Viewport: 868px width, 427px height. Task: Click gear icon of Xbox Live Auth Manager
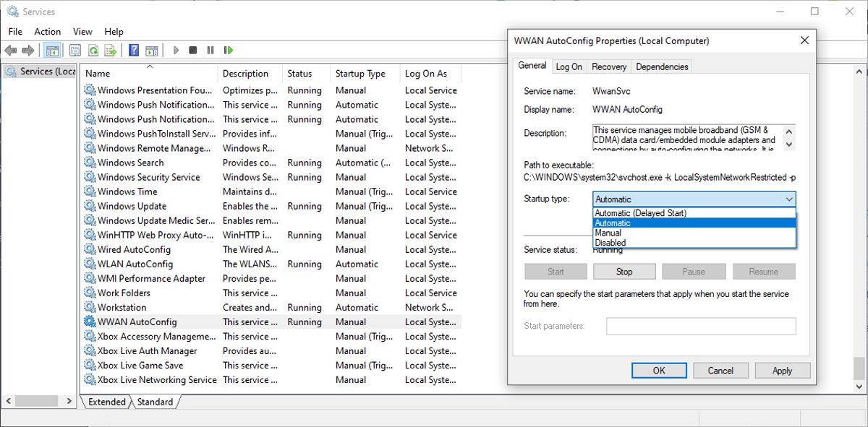tap(90, 350)
